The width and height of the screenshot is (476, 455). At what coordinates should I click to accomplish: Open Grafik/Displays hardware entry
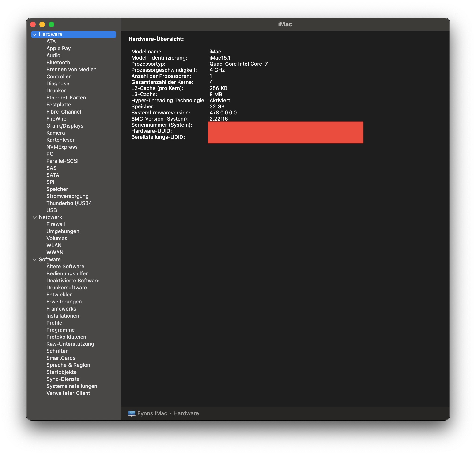click(x=65, y=126)
